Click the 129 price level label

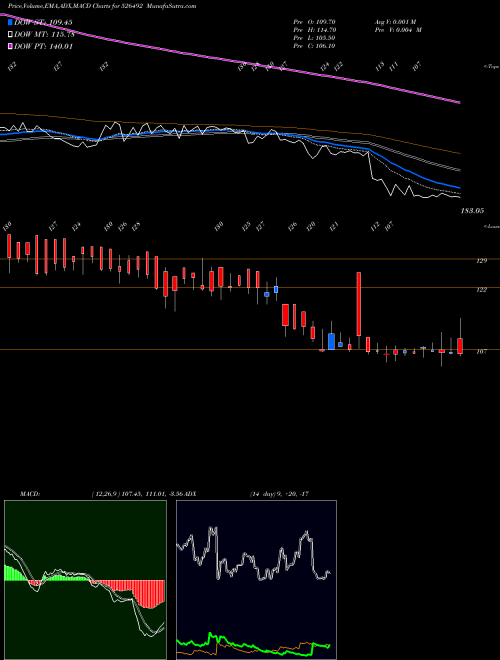(482, 261)
